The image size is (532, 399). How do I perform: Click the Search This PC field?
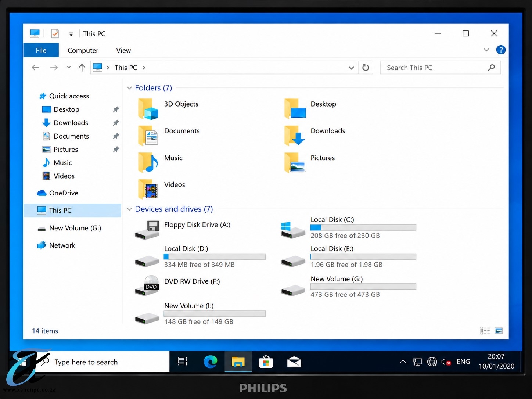pos(441,68)
